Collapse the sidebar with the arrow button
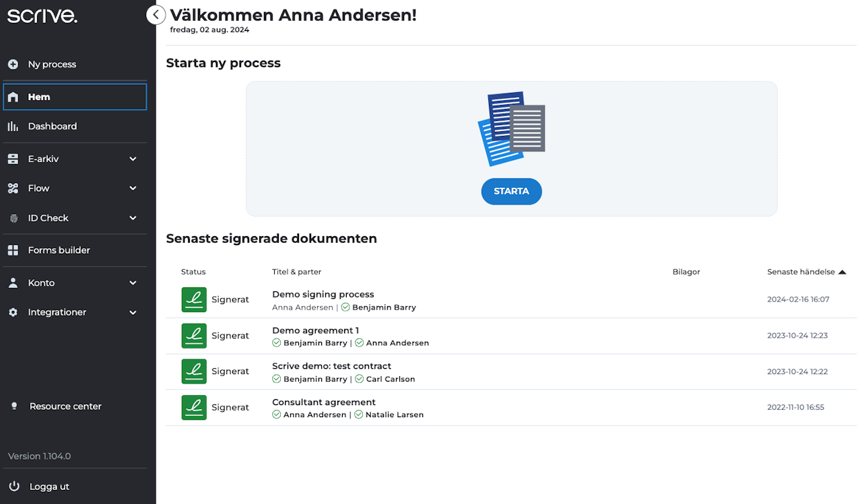The width and height of the screenshot is (862, 504). (156, 15)
